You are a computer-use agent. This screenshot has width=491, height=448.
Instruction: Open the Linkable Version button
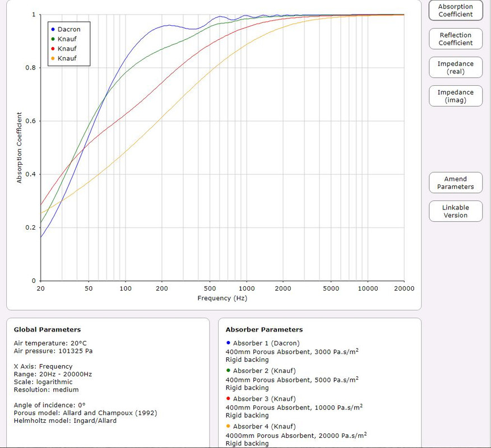(456, 211)
